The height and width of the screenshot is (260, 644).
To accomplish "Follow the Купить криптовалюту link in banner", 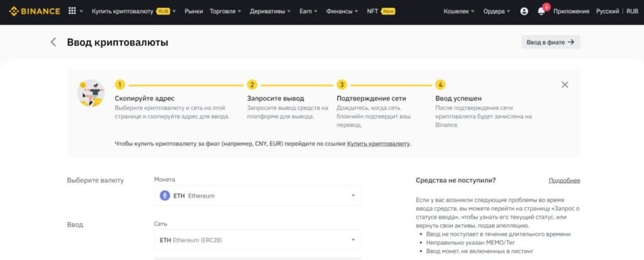I will click(x=378, y=144).
